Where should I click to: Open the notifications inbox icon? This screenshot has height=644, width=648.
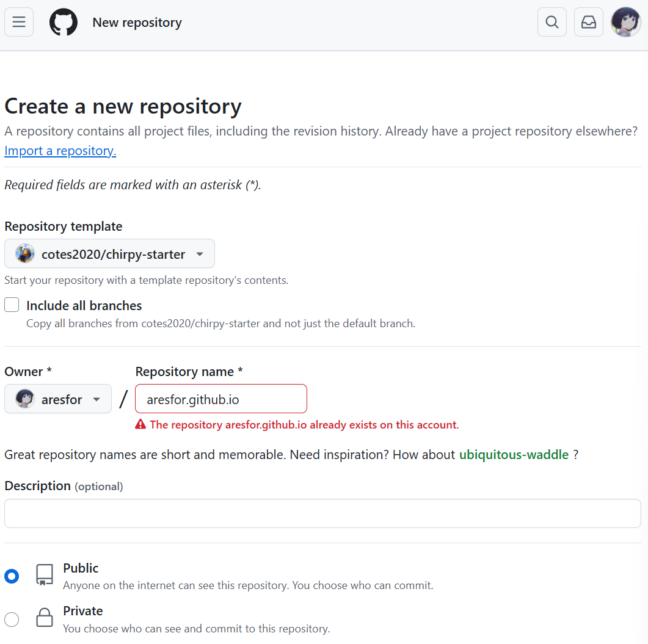pyautogui.click(x=589, y=22)
